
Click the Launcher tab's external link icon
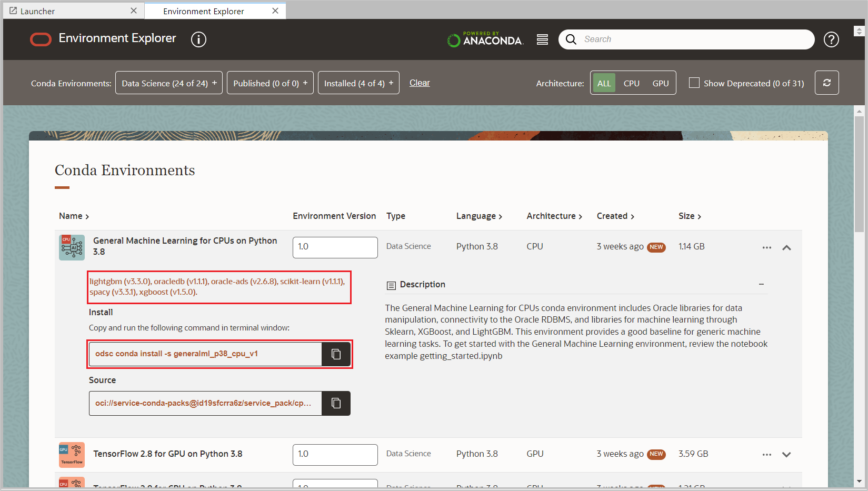pos(13,11)
